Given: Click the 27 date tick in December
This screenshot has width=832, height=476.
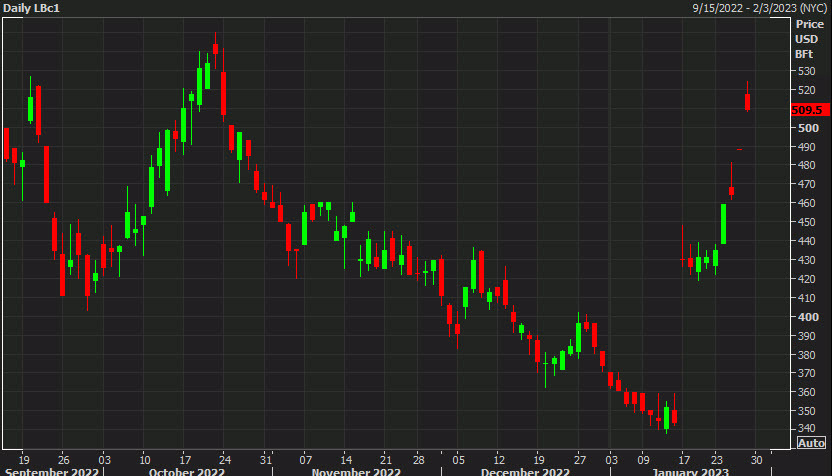Looking at the screenshot, I should click(579, 460).
